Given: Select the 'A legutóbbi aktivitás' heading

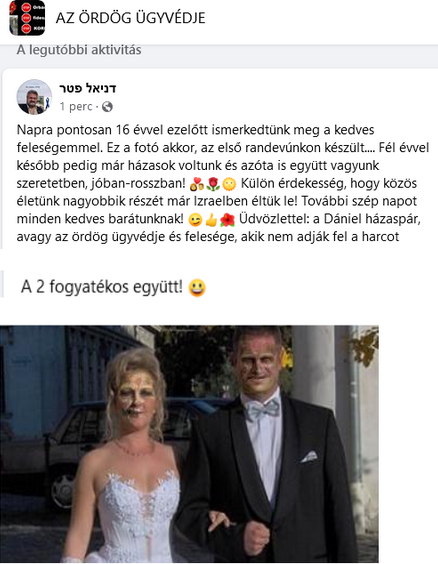Looking at the screenshot, I should pyautogui.click(x=79, y=50).
